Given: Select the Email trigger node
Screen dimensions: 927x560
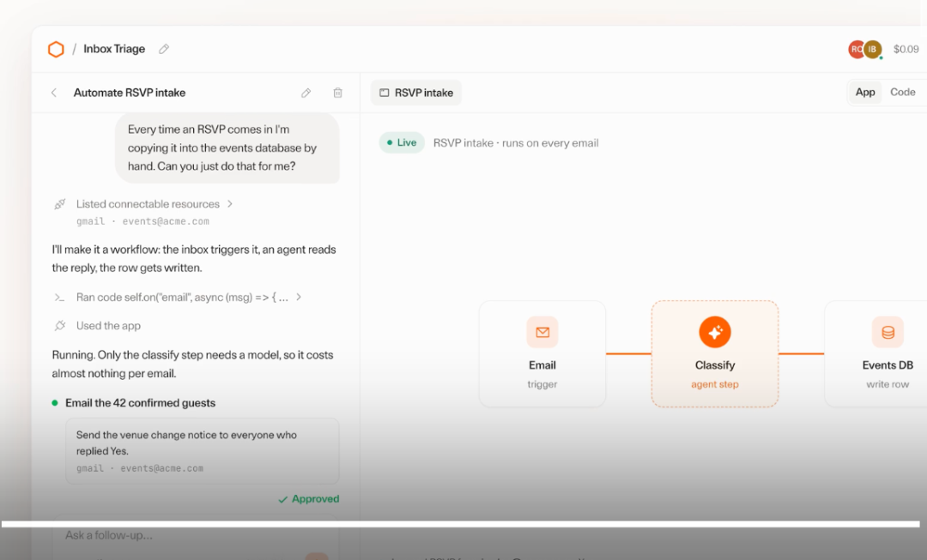Looking at the screenshot, I should (x=542, y=354).
